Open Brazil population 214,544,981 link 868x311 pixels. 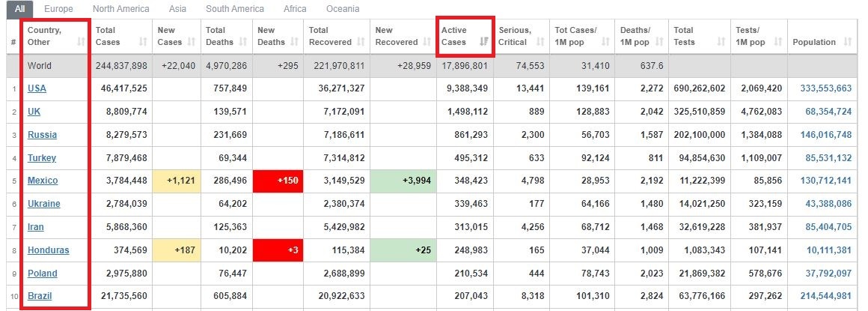click(826, 296)
